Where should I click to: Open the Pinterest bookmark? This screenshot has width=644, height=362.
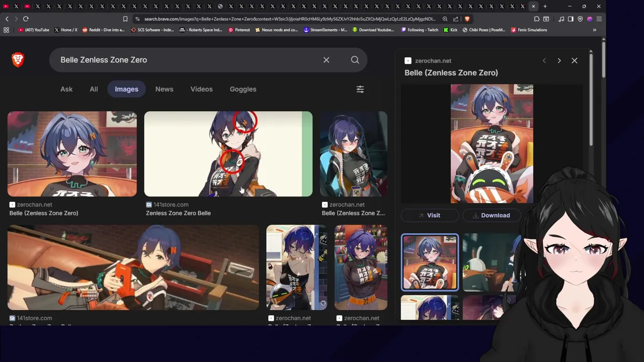click(239, 30)
